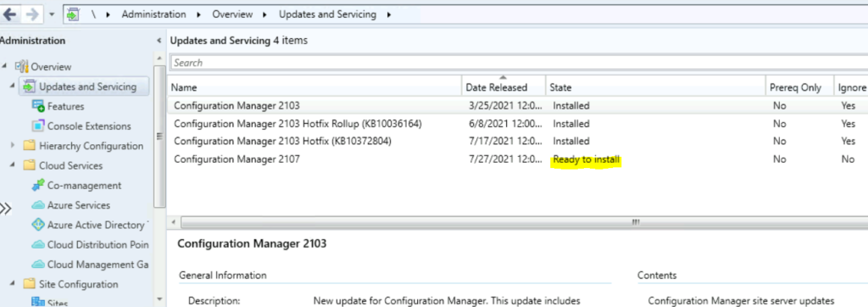The image size is (868, 307).
Task: Sort by the State column header
Action: [655, 87]
